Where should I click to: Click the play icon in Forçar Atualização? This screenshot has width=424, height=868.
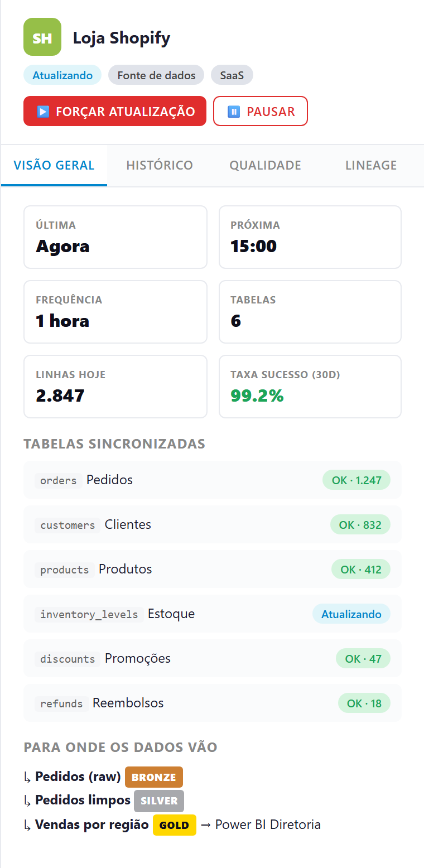(x=43, y=112)
